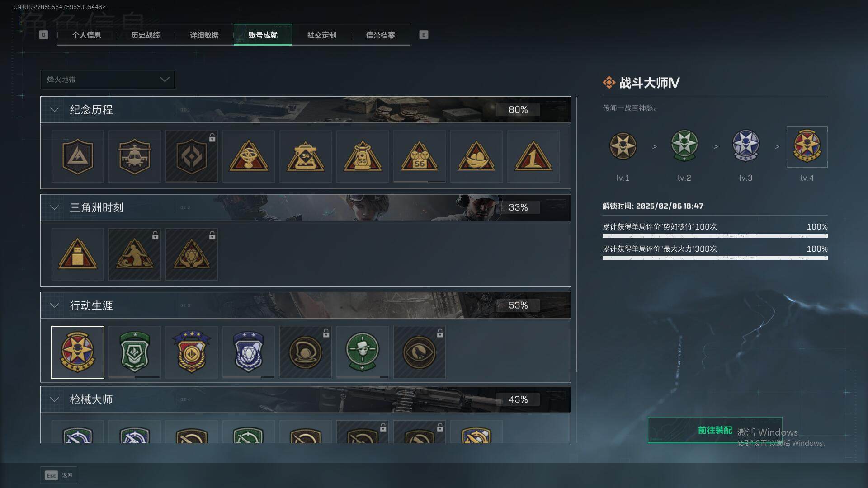Select the helicopter badge in 纪念历程

click(134, 156)
